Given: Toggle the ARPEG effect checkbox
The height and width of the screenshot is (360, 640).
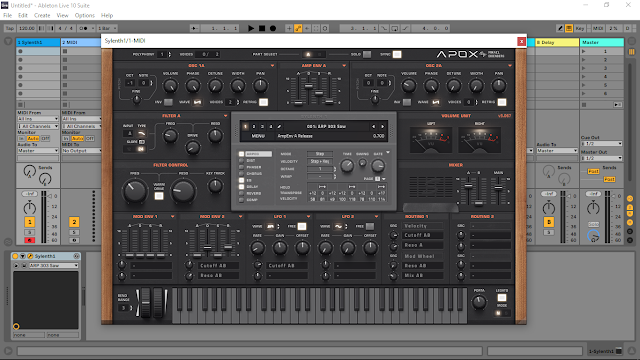Looking at the screenshot, I should (x=241, y=154).
